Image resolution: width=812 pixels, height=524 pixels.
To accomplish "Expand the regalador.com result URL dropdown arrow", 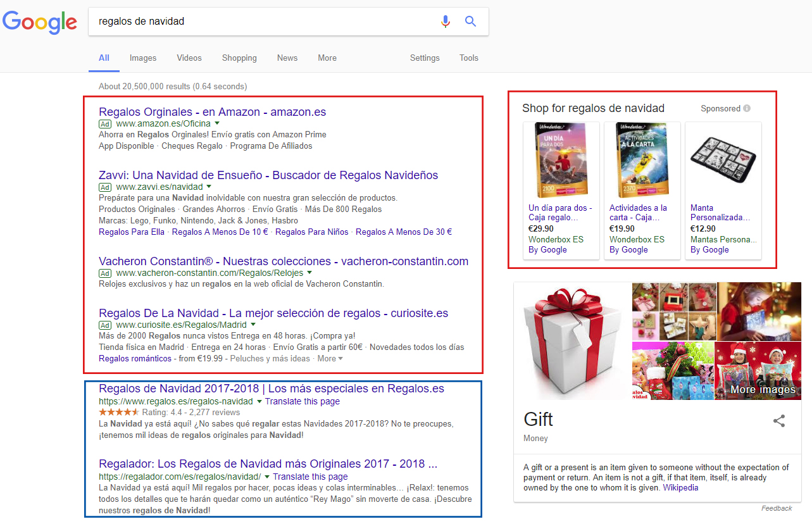I will 267,476.
